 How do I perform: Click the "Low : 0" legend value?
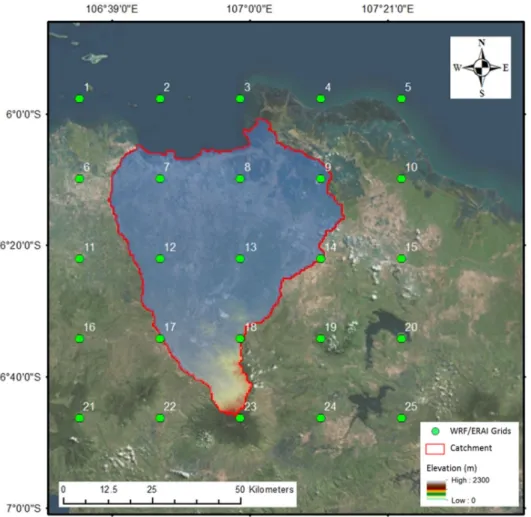[x=463, y=500]
